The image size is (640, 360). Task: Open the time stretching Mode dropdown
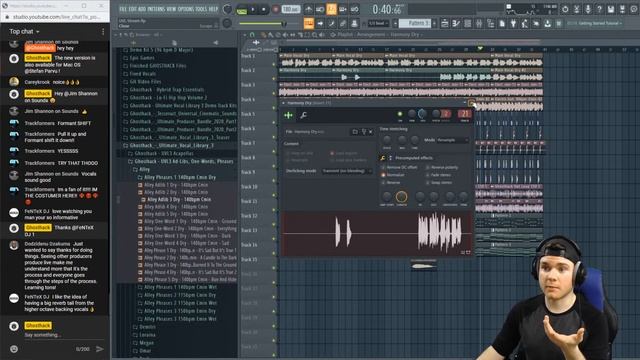pos(453,140)
